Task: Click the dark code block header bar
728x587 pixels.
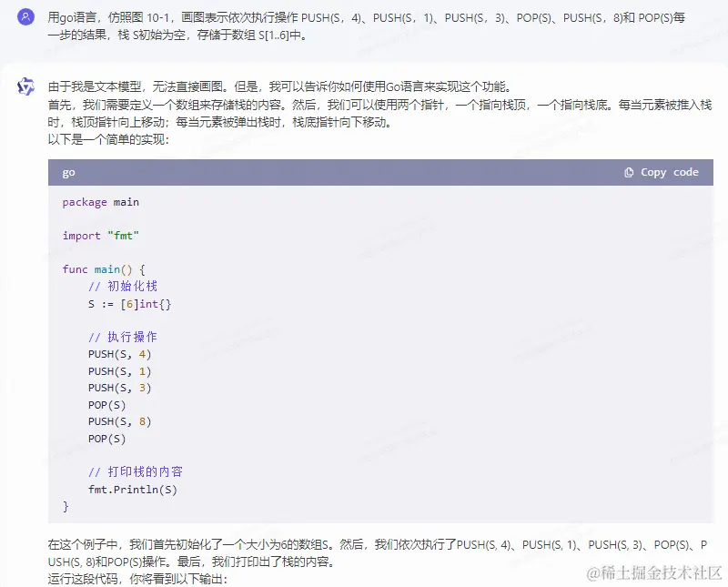Action: (x=364, y=172)
